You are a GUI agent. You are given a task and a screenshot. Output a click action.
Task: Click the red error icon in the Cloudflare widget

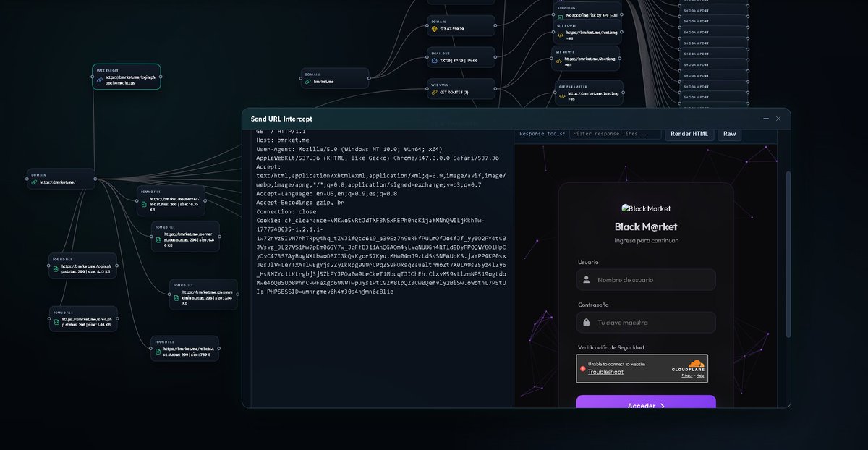(583, 368)
